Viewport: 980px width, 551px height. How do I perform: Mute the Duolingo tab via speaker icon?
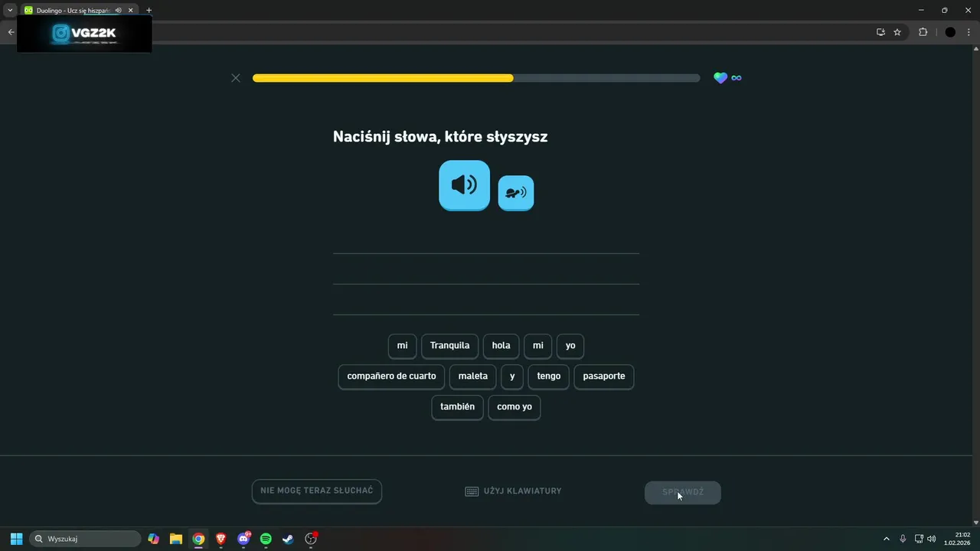[x=118, y=11]
